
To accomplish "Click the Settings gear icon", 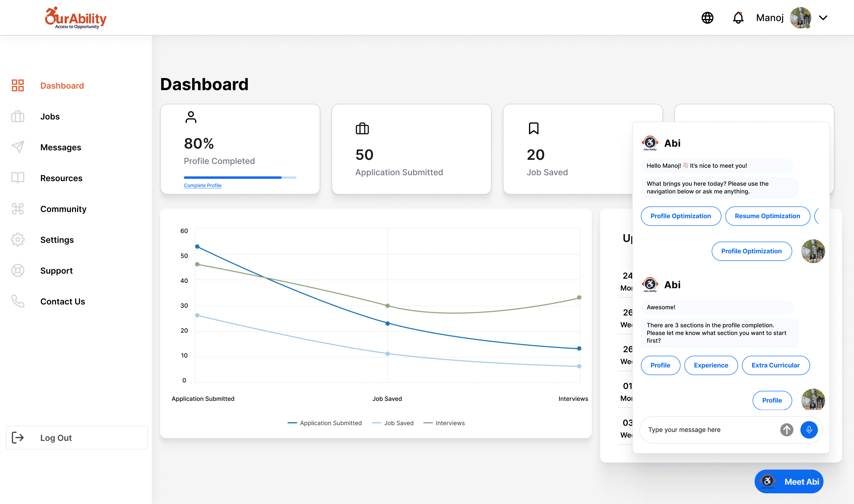I will tap(18, 240).
